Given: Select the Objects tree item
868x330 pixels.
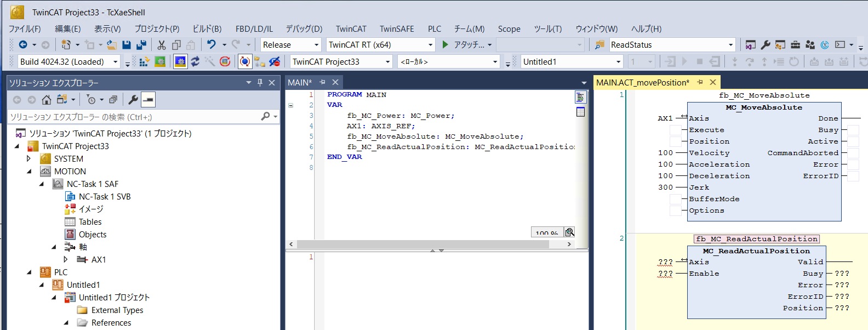Looking at the screenshot, I should pyautogui.click(x=93, y=235).
